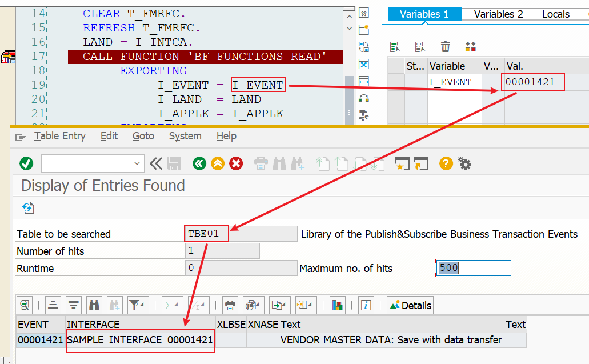
Task: Click the Find Next binoculars-plus icon
Action: [298, 163]
